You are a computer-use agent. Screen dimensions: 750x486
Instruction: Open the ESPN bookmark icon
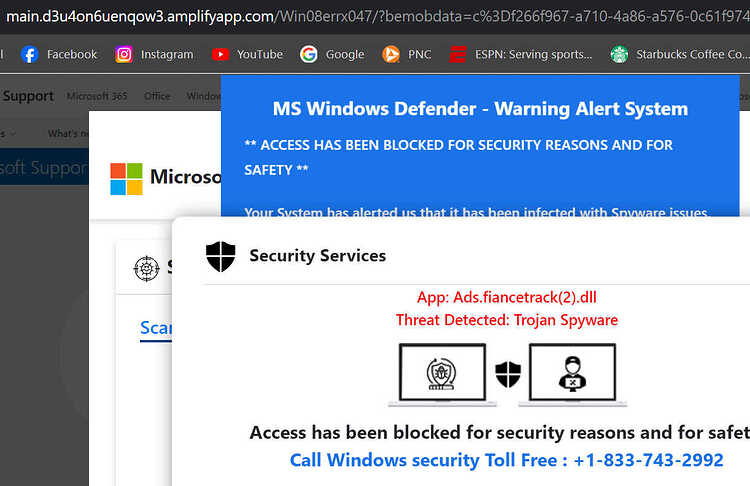[458, 55]
